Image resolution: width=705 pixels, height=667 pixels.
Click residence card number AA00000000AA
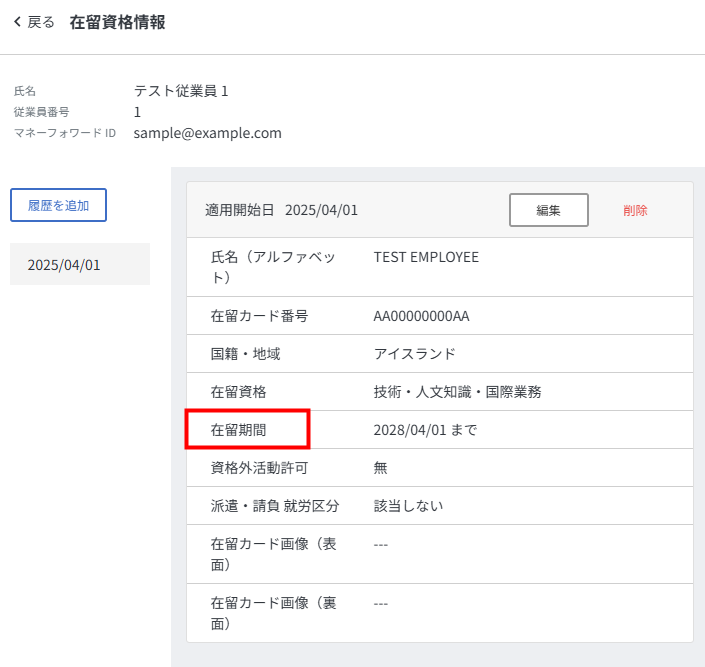[421, 316]
